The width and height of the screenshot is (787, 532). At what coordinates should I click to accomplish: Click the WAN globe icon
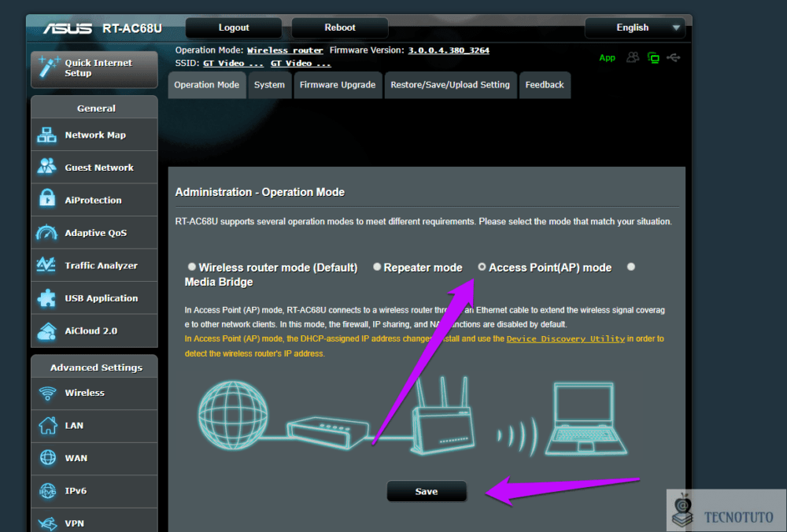pos(48,458)
